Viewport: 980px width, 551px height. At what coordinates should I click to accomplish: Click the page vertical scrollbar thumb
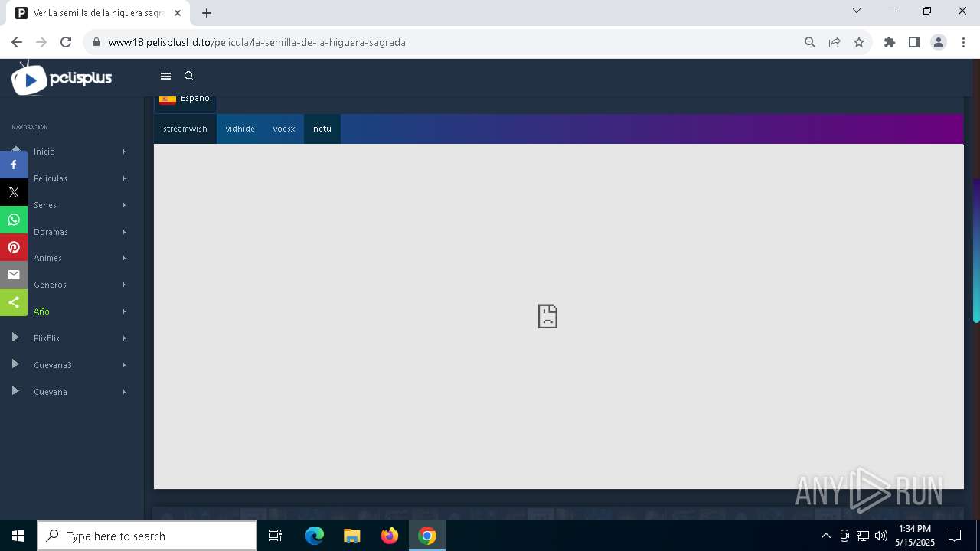click(x=976, y=251)
